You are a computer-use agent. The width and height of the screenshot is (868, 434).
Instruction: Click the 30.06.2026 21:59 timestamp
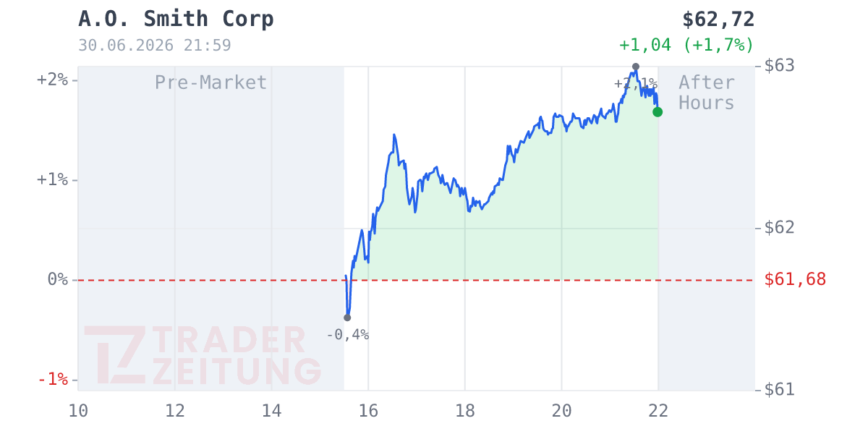[x=155, y=46]
